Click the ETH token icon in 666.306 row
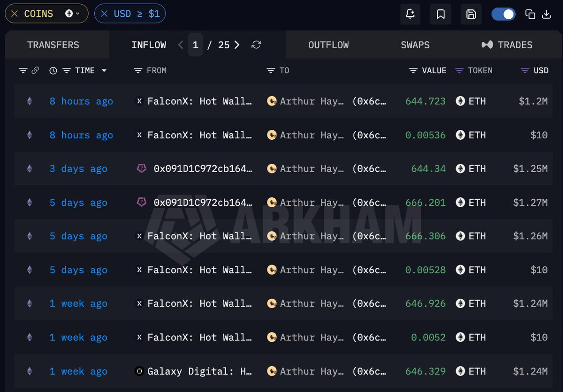 point(460,236)
